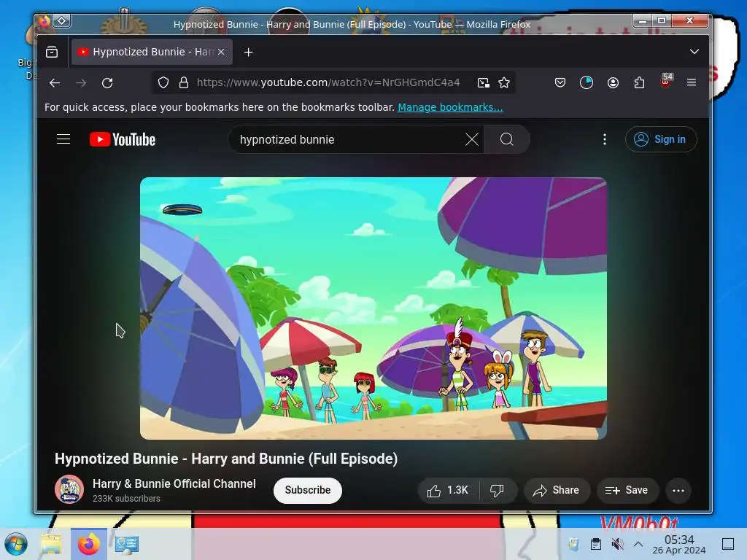Image resolution: width=747 pixels, height=560 pixels.
Task: Open uBlock Origin icon showing 54
Action: coord(666,81)
